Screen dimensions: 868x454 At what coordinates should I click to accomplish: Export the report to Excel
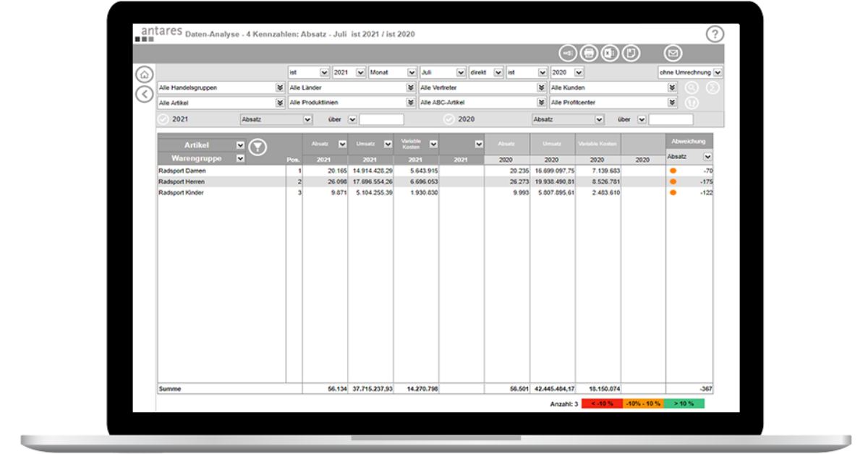point(610,53)
